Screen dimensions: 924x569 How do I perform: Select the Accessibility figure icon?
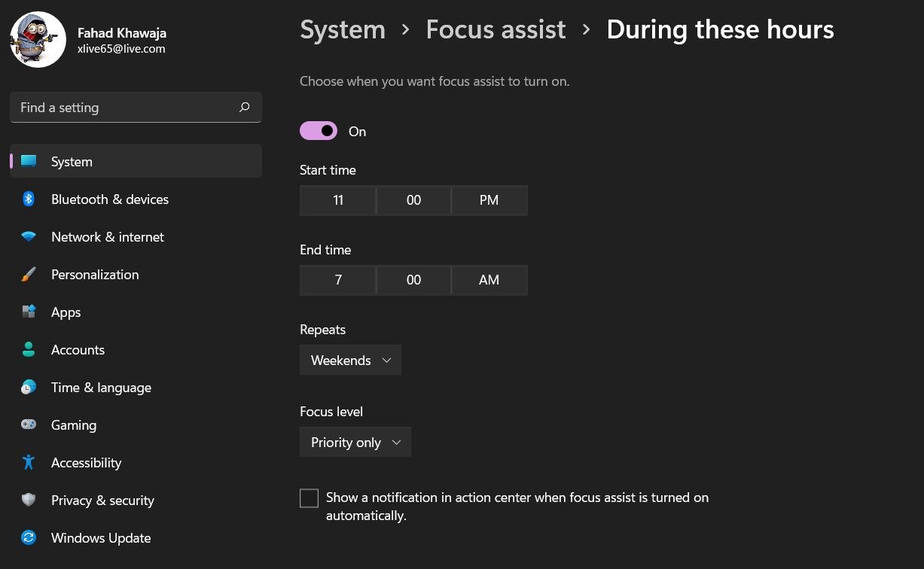click(x=29, y=463)
